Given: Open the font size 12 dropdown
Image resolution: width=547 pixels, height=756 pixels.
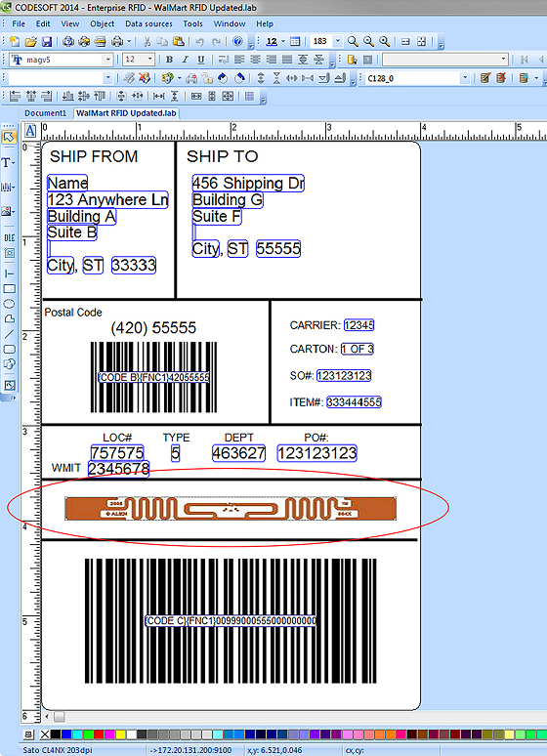Looking at the screenshot, I should tap(149, 60).
